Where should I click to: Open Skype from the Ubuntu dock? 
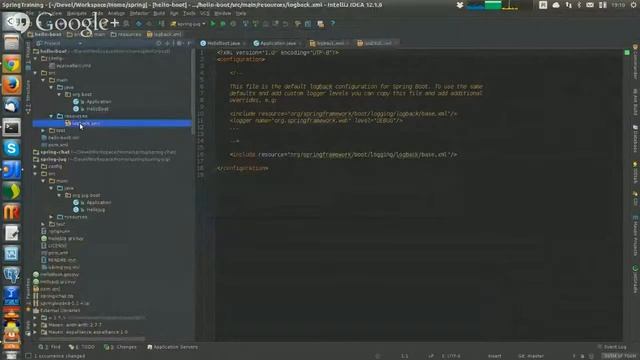point(11,149)
